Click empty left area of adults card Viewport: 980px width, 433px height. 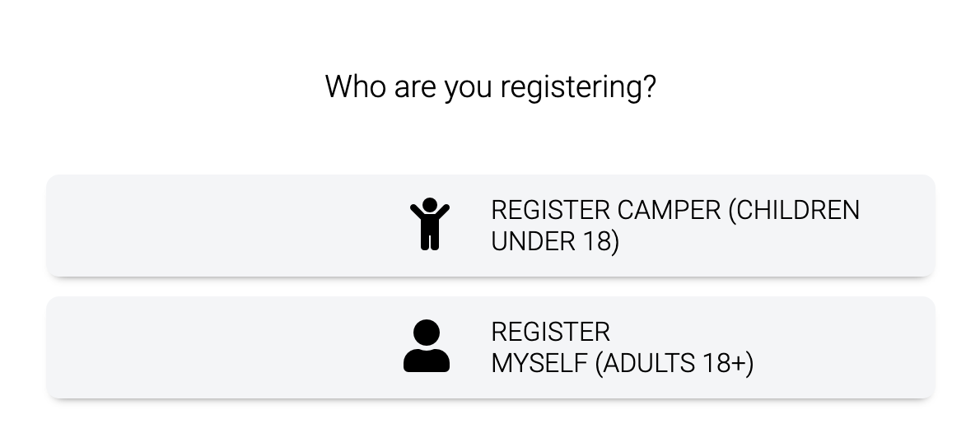pyautogui.click(x=219, y=347)
